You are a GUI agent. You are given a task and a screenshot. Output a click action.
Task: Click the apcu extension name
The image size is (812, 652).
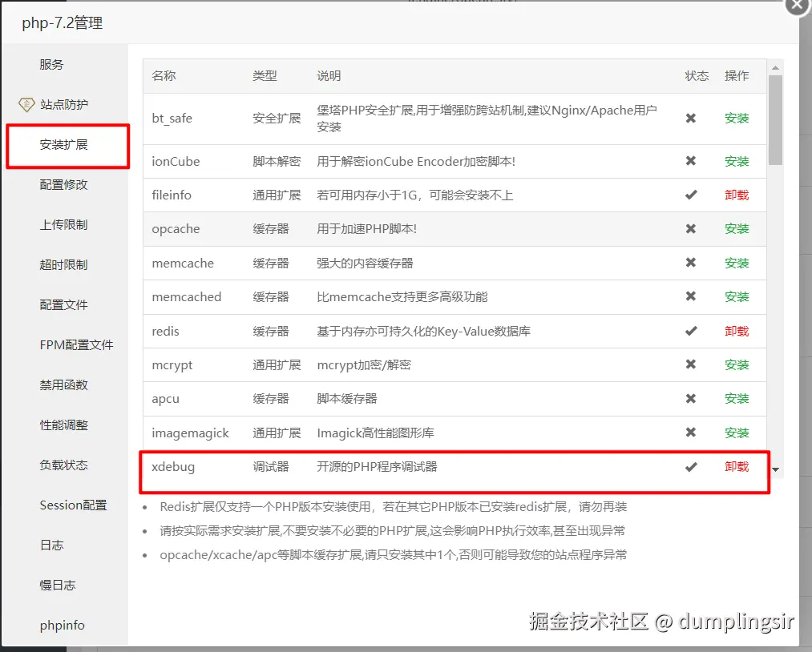(165, 400)
